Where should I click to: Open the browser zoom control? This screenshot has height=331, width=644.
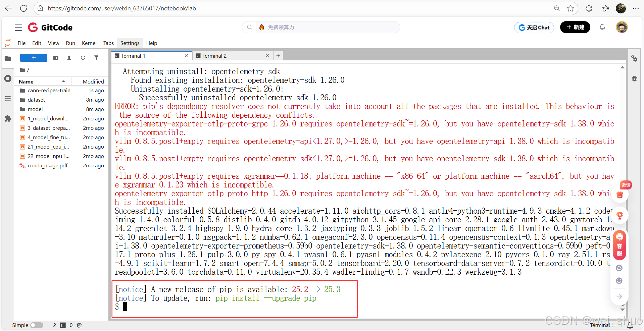point(557,8)
